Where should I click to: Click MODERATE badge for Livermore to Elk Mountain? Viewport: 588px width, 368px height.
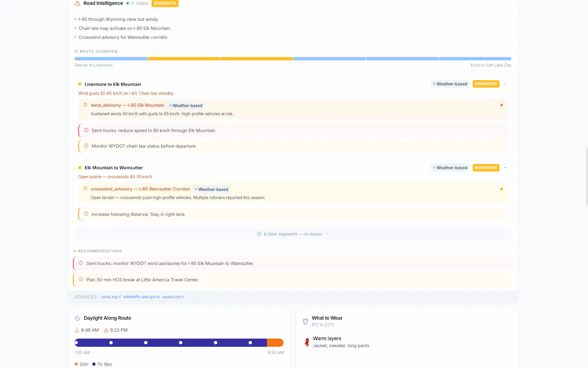[x=486, y=84]
